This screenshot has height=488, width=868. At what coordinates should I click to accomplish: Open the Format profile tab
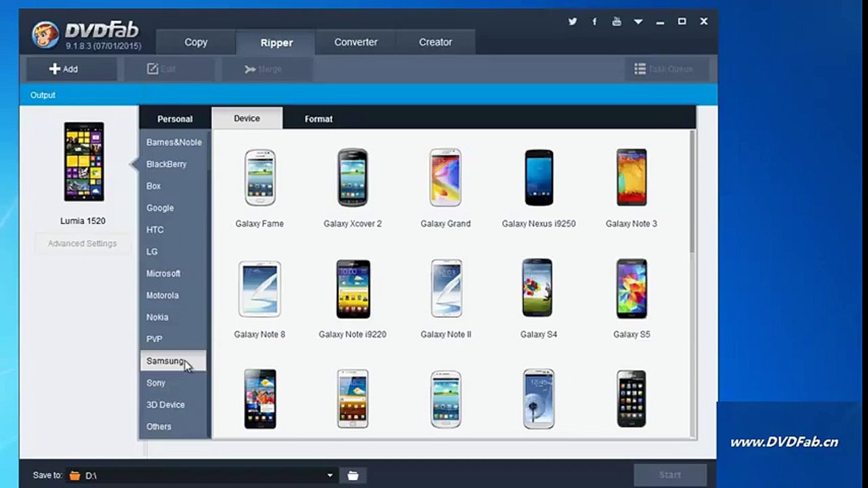[x=318, y=119]
